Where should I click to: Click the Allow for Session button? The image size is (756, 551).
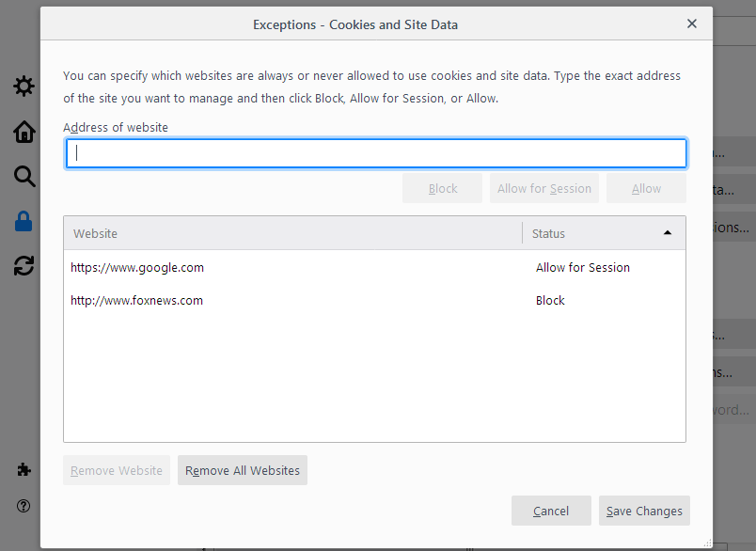[543, 187]
